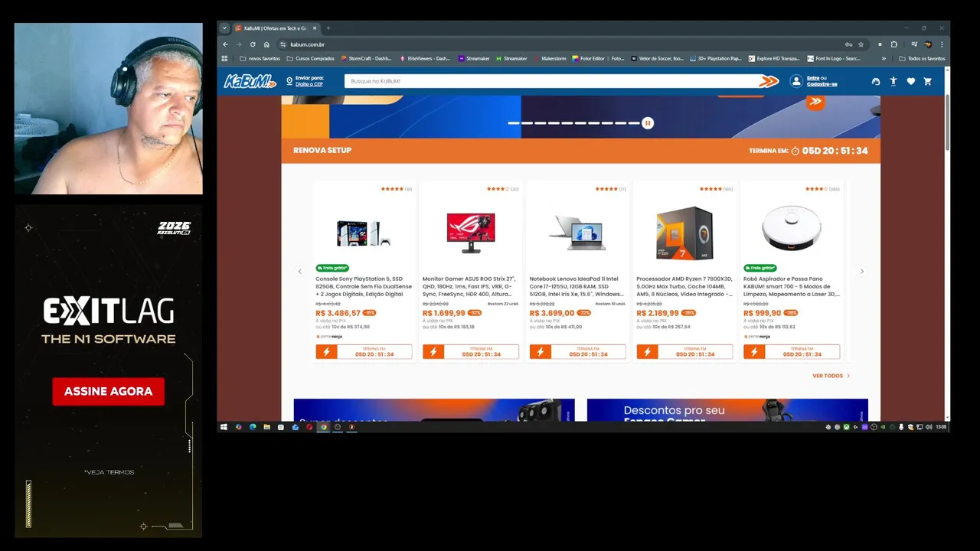
Task: Open 'Cursos Comprados' bookmark folder
Action: coord(310,58)
